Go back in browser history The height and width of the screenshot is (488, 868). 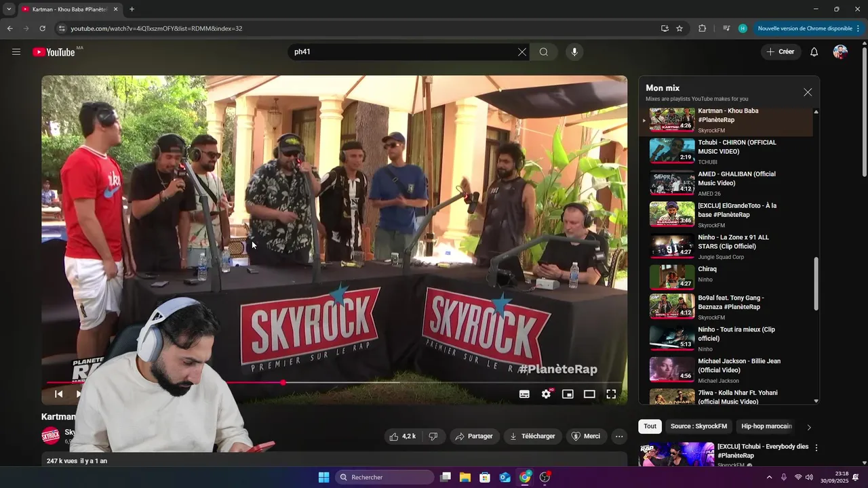coord(9,28)
